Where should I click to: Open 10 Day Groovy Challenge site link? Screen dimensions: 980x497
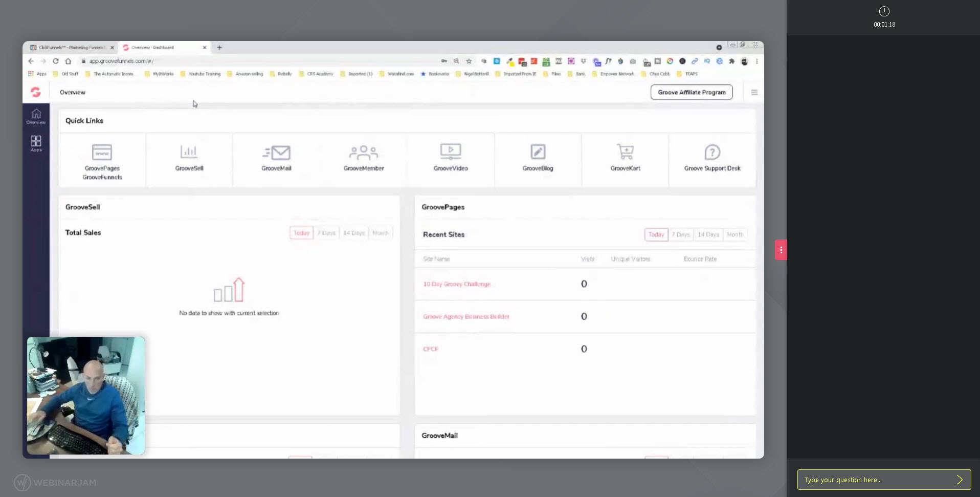(x=456, y=284)
